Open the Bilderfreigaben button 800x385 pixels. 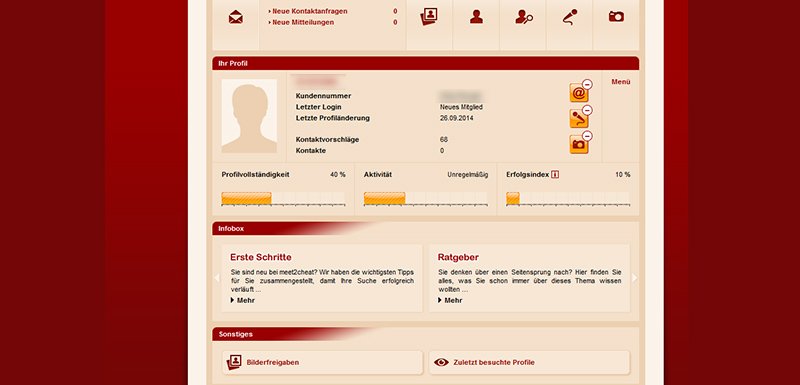pos(322,363)
